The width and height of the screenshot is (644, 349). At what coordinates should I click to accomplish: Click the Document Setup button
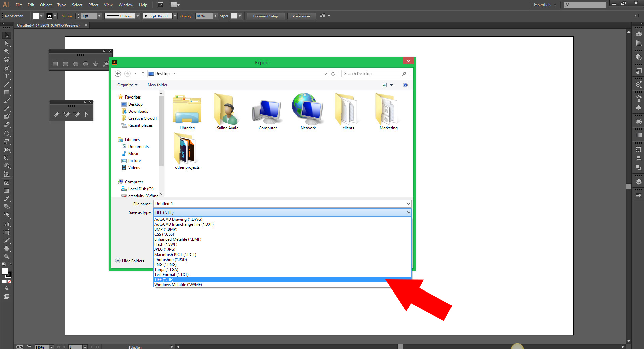click(265, 16)
